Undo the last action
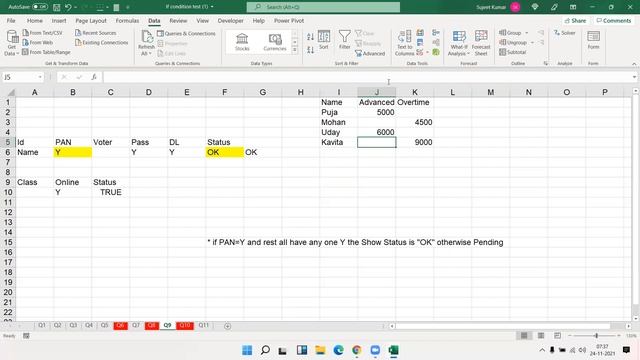This screenshot has width=640, height=360. click(68, 7)
